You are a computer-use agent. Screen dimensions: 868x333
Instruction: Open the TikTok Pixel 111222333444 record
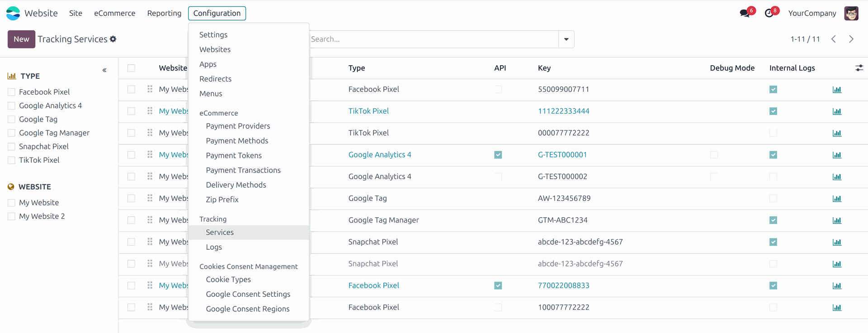(368, 111)
